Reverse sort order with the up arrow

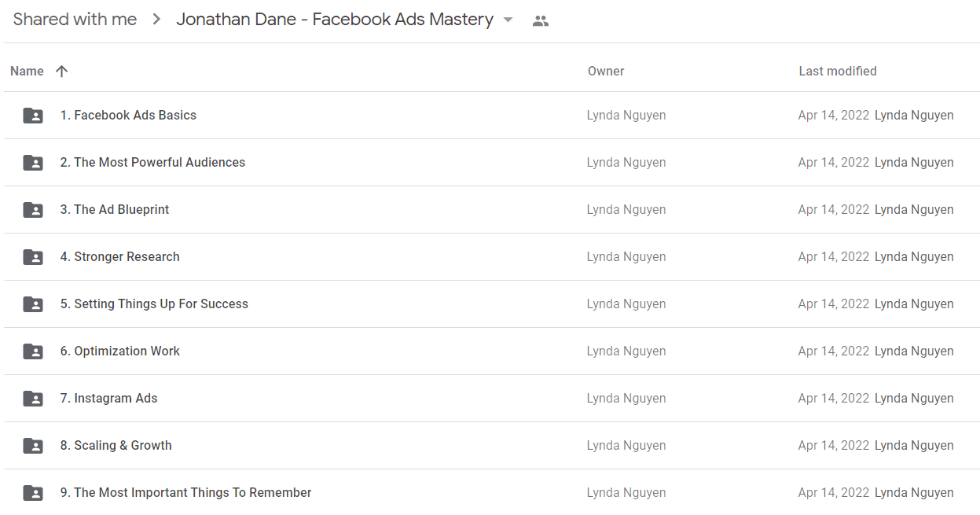61,71
